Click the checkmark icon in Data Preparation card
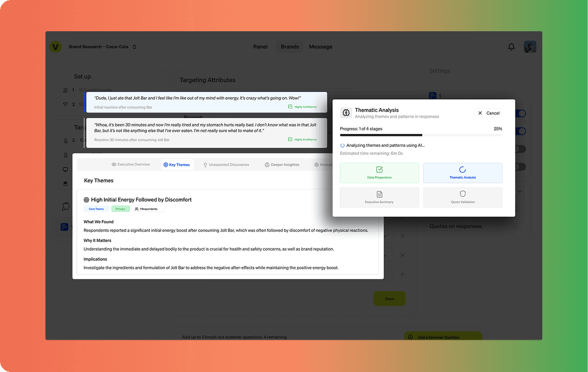 click(x=379, y=170)
